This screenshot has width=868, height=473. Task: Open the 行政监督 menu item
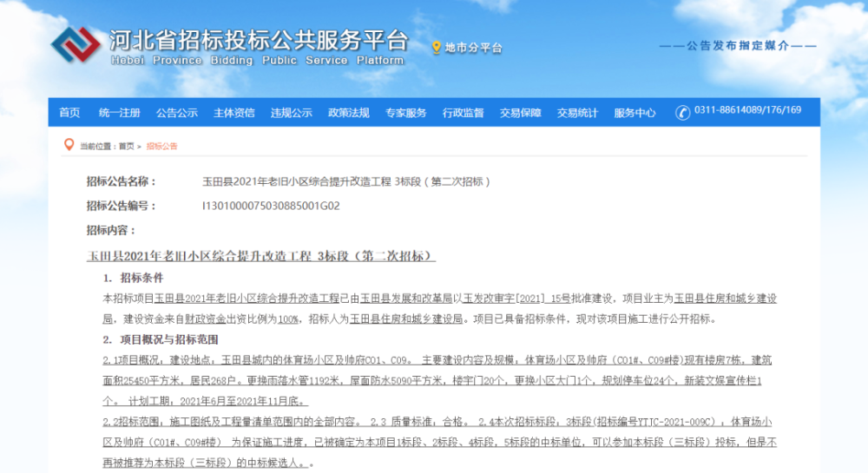pyautogui.click(x=463, y=113)
